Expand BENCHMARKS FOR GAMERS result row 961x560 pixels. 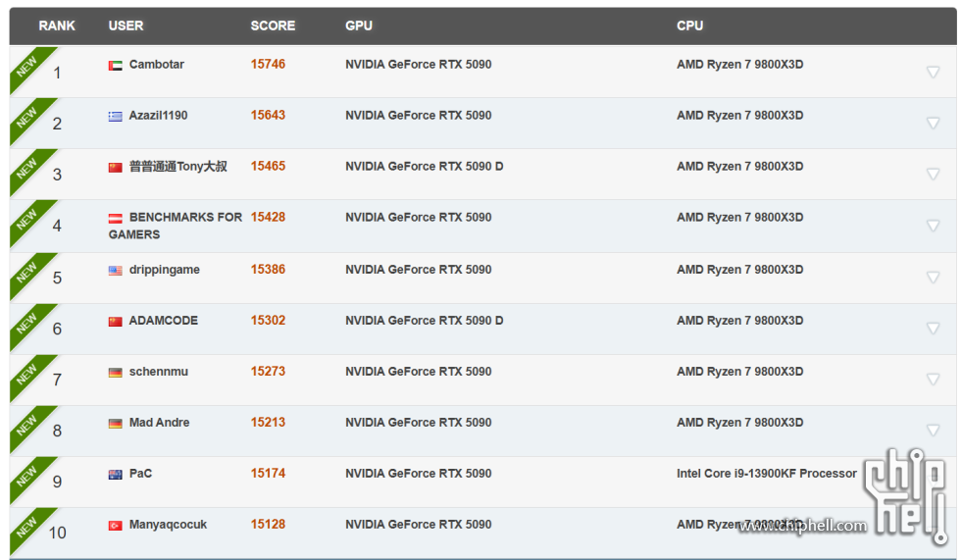point(933,226)
